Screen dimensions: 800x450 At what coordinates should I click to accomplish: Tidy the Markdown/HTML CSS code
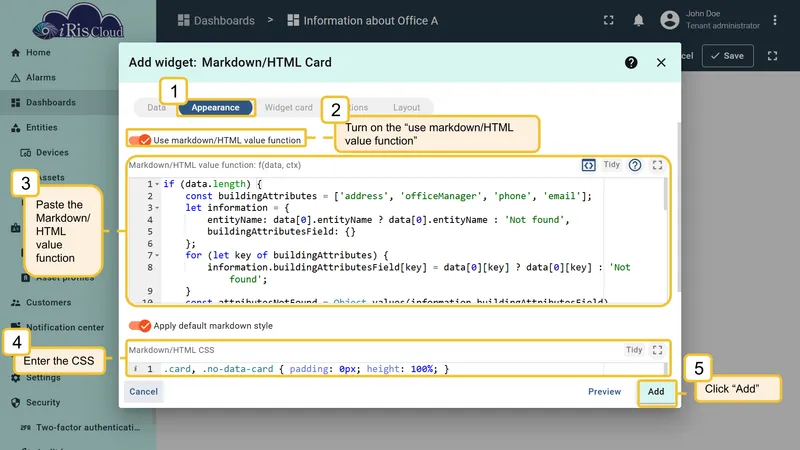click(x=634, y=349)
